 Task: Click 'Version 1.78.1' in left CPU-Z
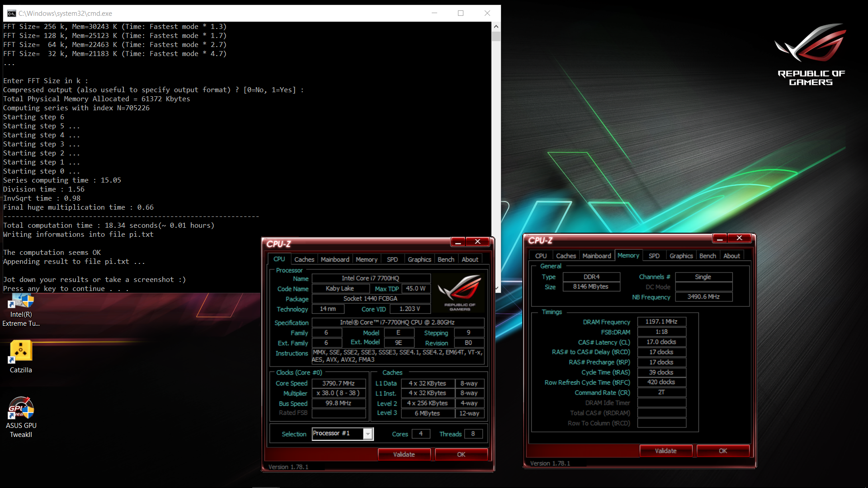tap(288, 467)
